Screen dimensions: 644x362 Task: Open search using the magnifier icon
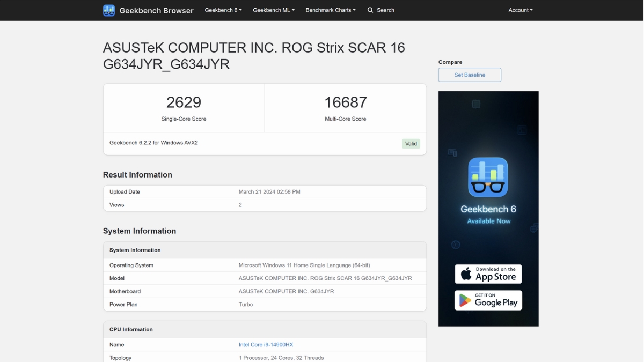point(370,10)
